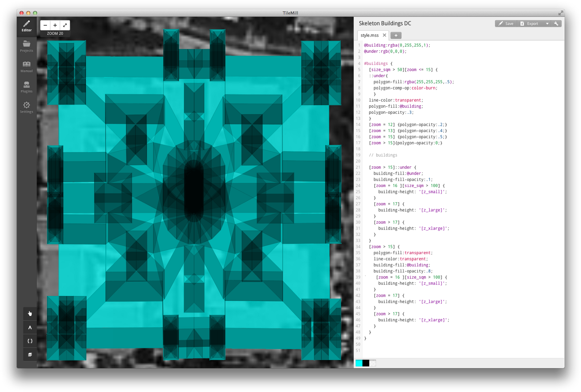The height and width of the screenshot is (392, 581).
Task: Open the Carto reference braces icon
Action: pos(30,341)
